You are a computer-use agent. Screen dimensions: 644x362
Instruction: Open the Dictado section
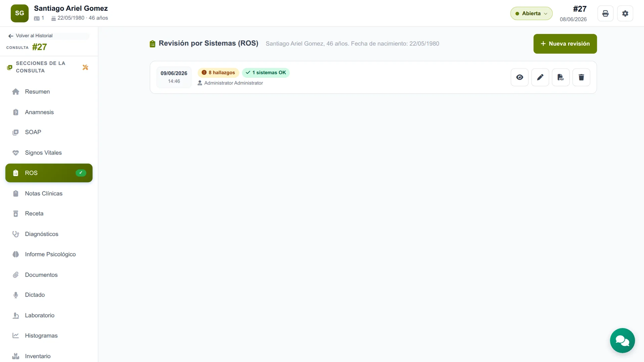[x=49, y=295]
